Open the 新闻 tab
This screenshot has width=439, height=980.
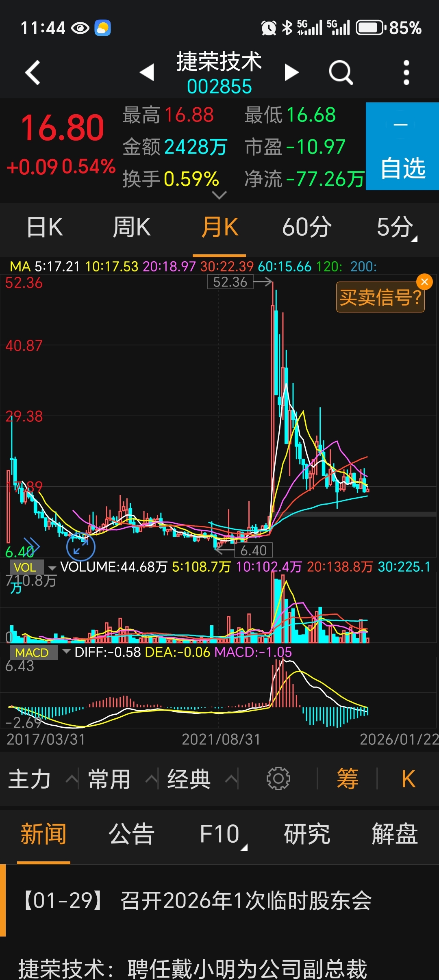click(x=43, y=834)
